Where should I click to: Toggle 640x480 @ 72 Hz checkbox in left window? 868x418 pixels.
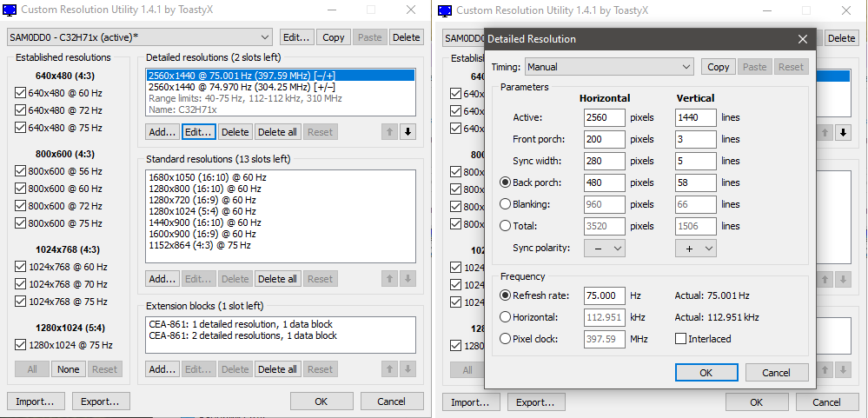tap(21, 110)
